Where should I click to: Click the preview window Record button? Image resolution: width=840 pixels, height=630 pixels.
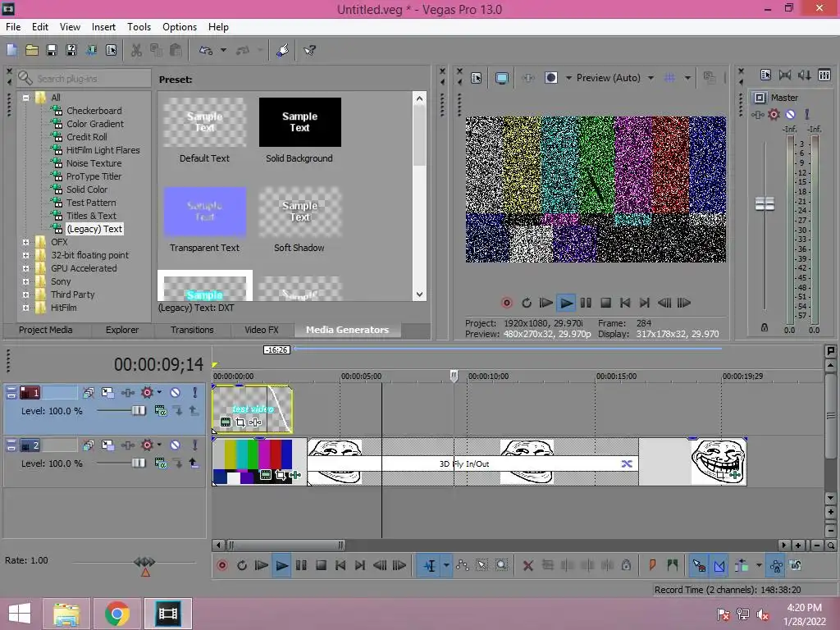point(506,303)
